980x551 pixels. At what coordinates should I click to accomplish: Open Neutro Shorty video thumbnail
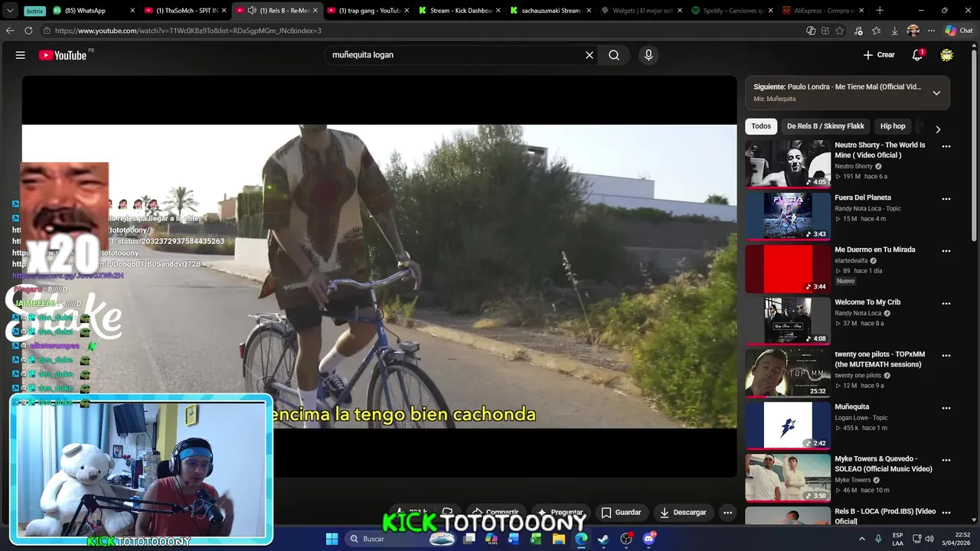click(x=788, y=164)
